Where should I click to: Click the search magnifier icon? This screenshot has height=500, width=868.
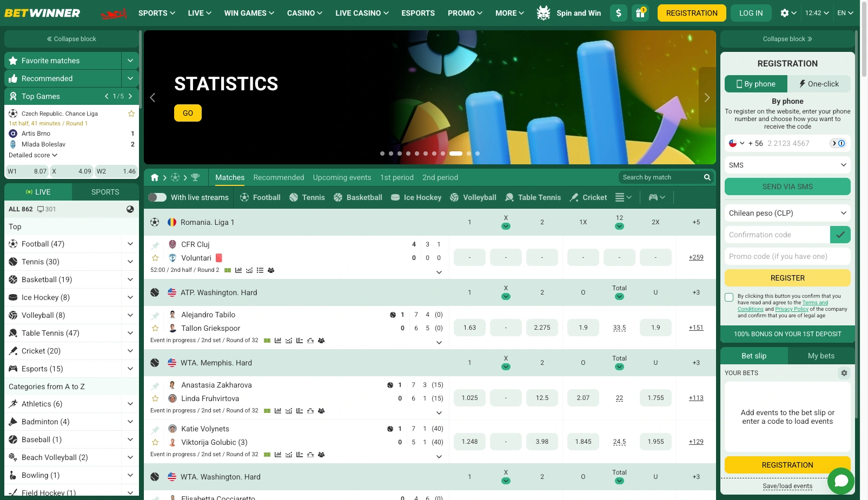point(707,177)
